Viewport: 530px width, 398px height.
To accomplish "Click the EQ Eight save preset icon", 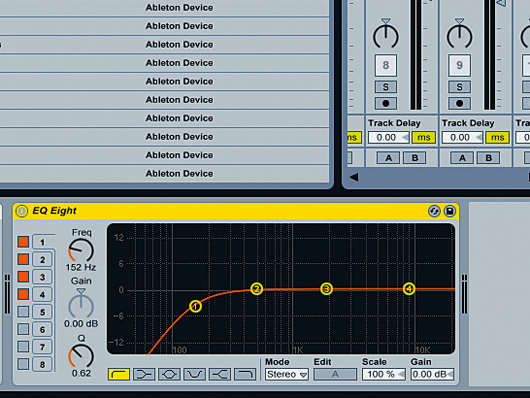I will click(450, 211).
